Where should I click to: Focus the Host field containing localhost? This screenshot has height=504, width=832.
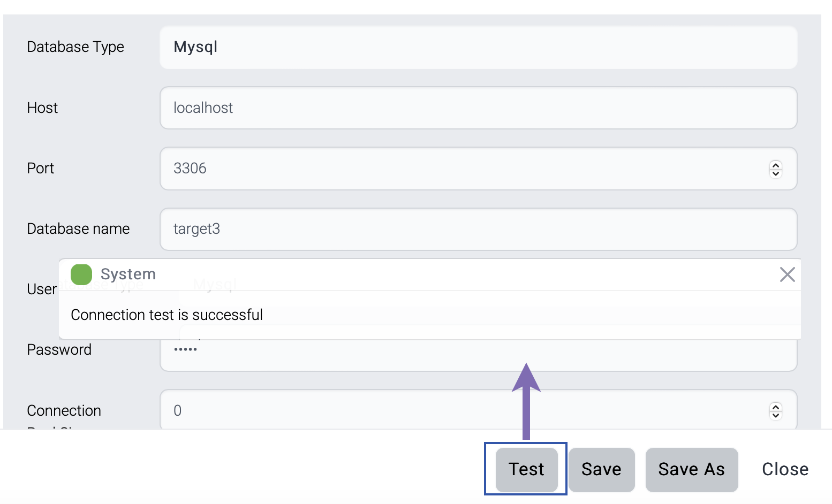478,108
